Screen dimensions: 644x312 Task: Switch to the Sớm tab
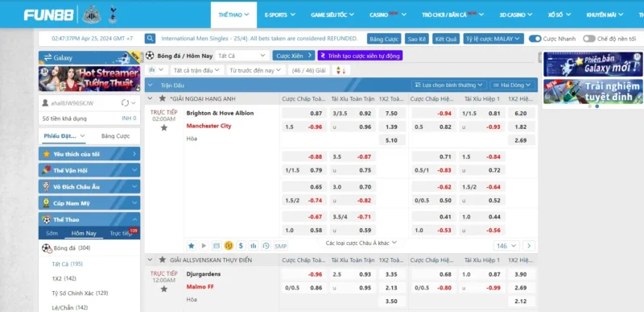52,233
